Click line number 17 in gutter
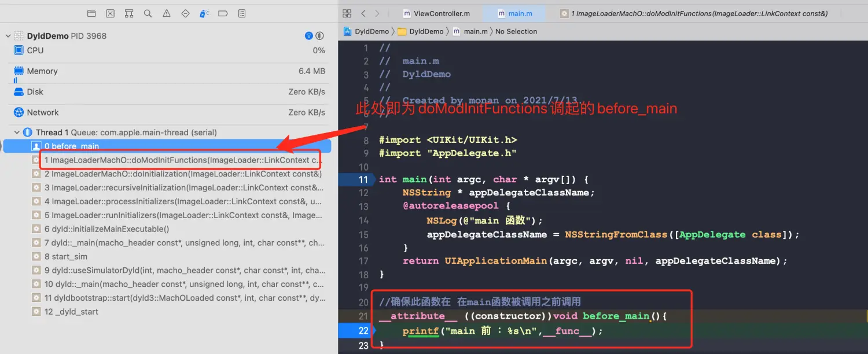 point(363,261)
